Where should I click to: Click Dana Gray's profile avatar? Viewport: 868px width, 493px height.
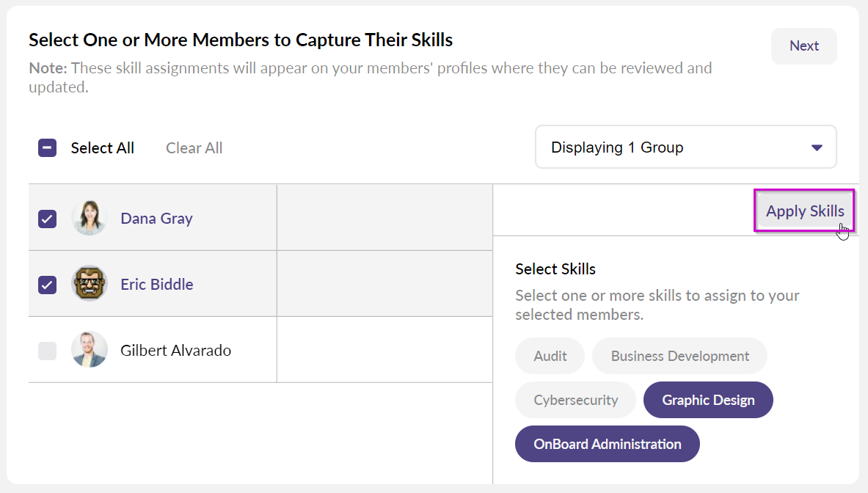pos(90,218)
